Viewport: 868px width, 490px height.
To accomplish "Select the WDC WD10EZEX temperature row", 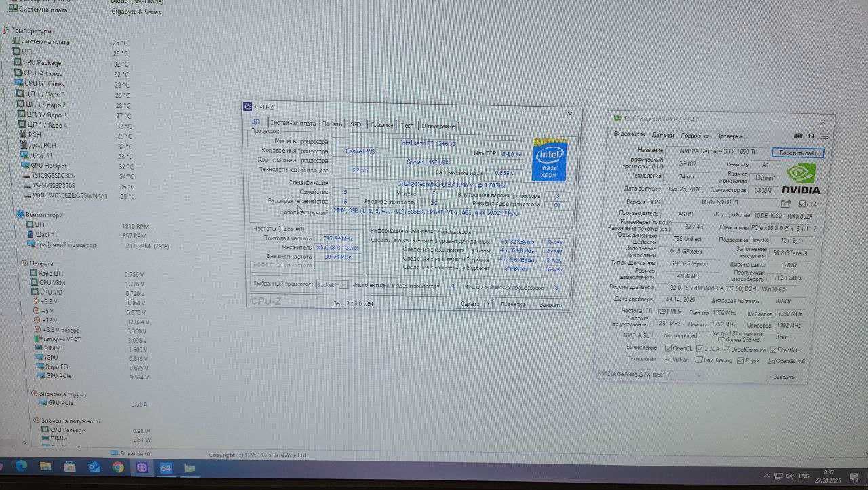I will [x=79, y=196].
